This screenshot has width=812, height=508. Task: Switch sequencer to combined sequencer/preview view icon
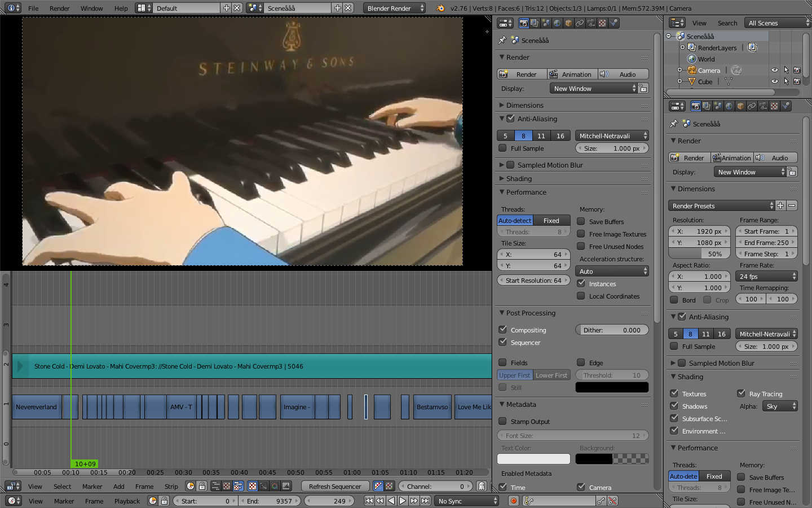(x=238, y=486)
